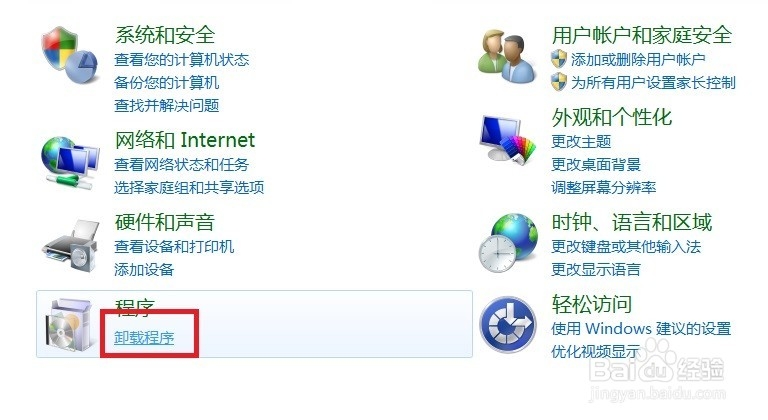
Task: Click the Appearance monitor and color swatches icon
Action: pyautogui.click(x=507, y=139)
